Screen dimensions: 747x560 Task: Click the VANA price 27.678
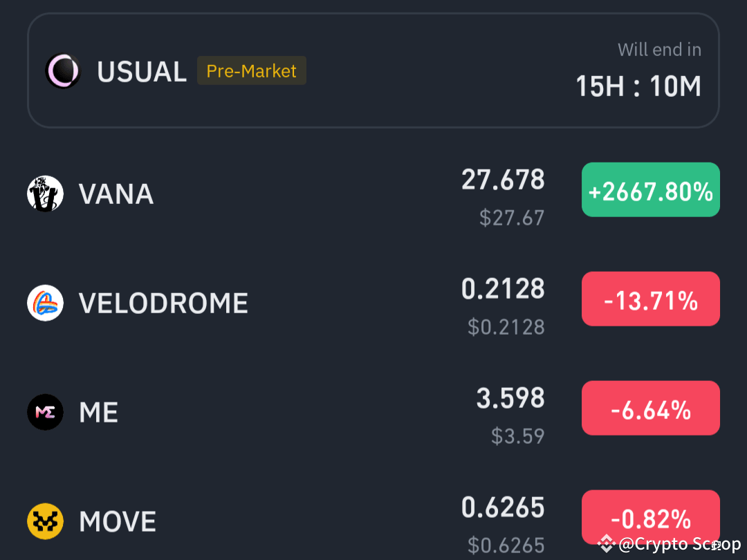[x=503, y=180]
